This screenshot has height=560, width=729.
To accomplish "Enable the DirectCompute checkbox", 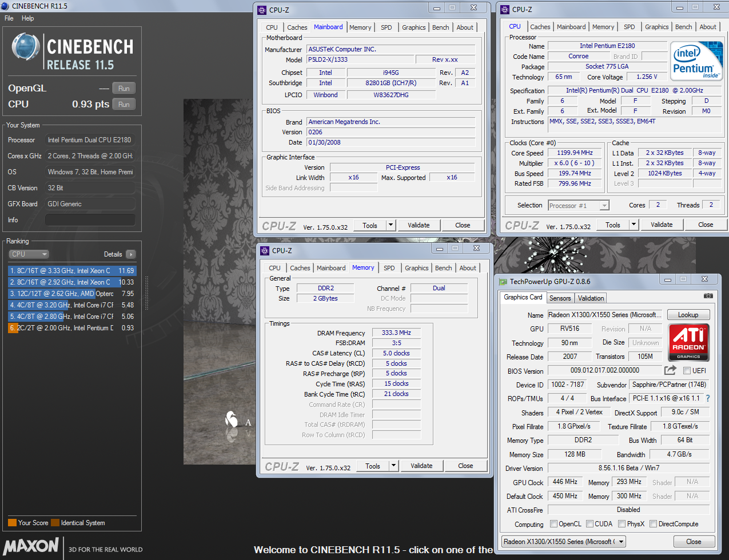I will [x=653, y=523].
